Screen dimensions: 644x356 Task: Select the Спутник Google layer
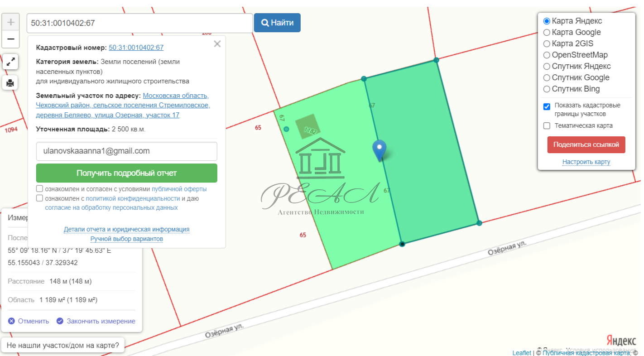point(547,77)
